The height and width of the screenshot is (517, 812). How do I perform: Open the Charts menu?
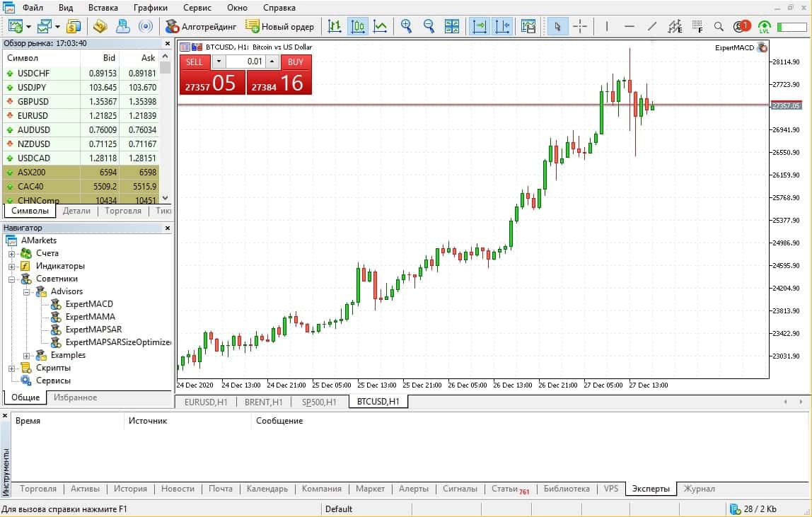tap(150, 8)
